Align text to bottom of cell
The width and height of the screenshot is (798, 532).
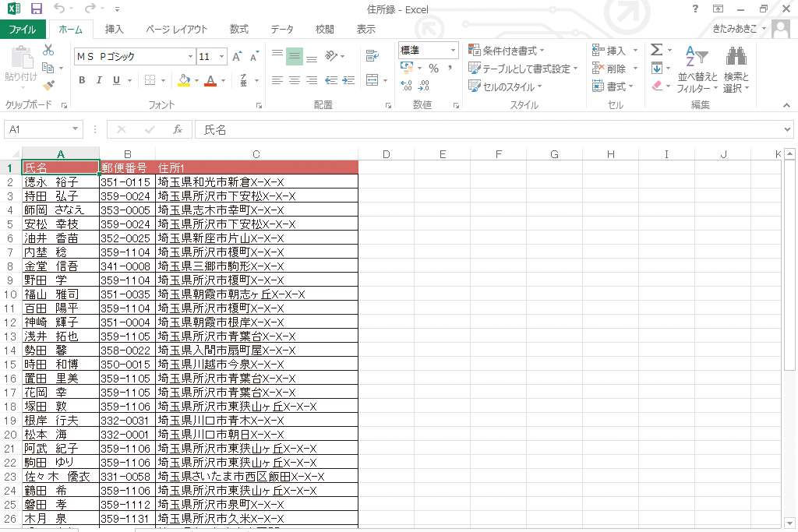pos(312,58)
